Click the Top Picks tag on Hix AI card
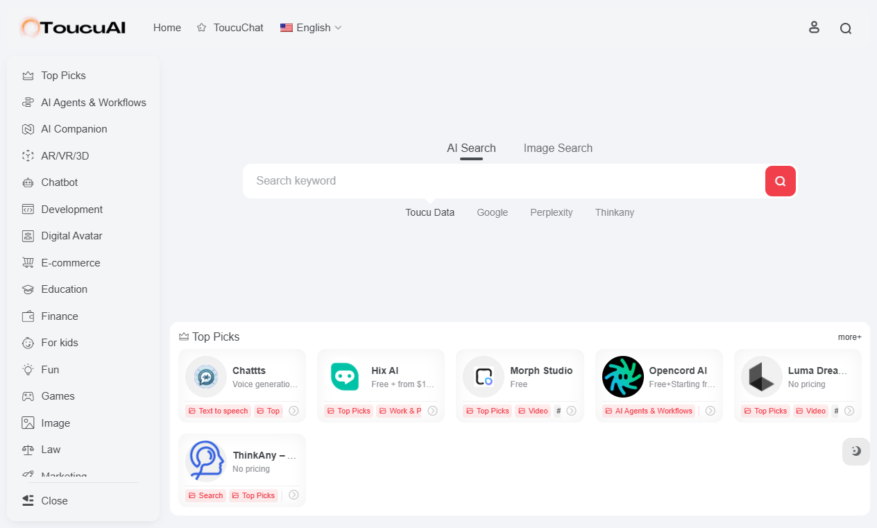This screenshot has height=528, width=877. point(348,411)
